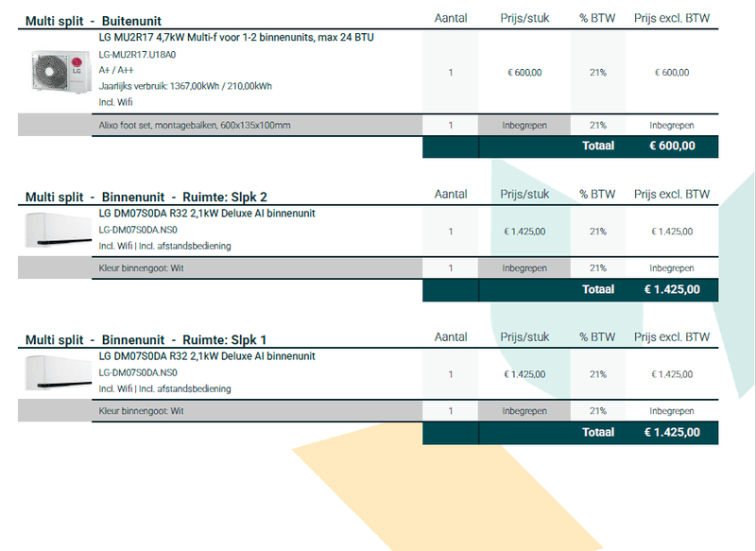The width and height of the screenshot is (756, 551).
Task: Click the 'Inbegrepen' Prijs/stuk cell in Alixo row
Action: pyautogui.click(x=524, y=126)
